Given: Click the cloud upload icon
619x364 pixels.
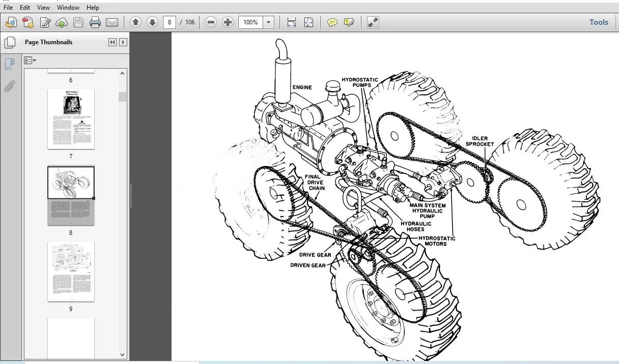Looking at the screenshot, I should tap(62, 22).
